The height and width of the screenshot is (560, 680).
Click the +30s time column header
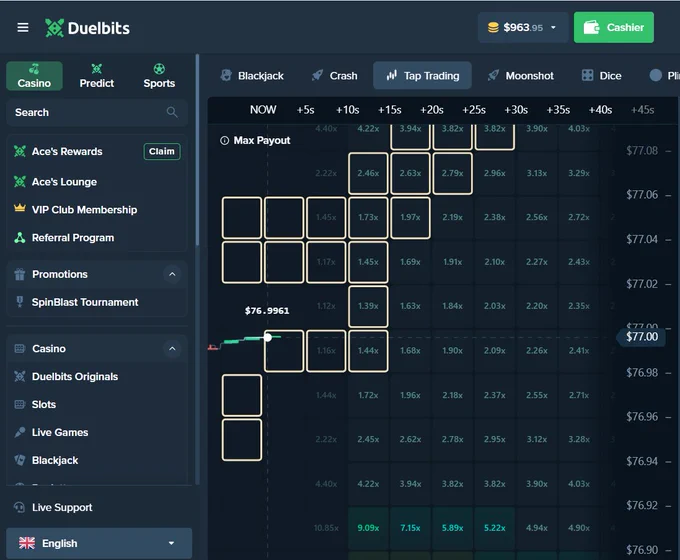click(x=516, y=110)
